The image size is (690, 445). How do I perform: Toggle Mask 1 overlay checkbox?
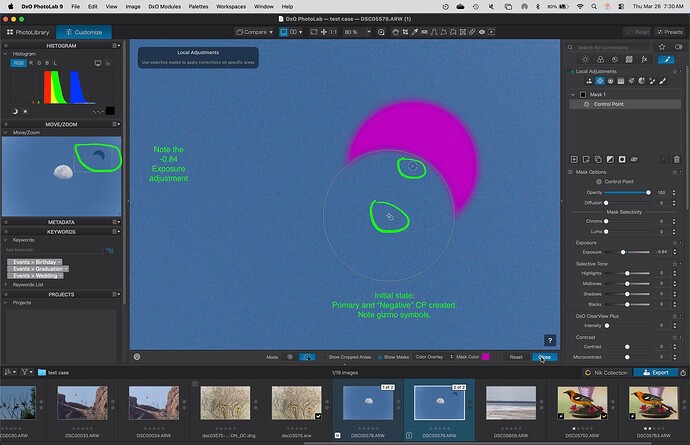[583, 95]
